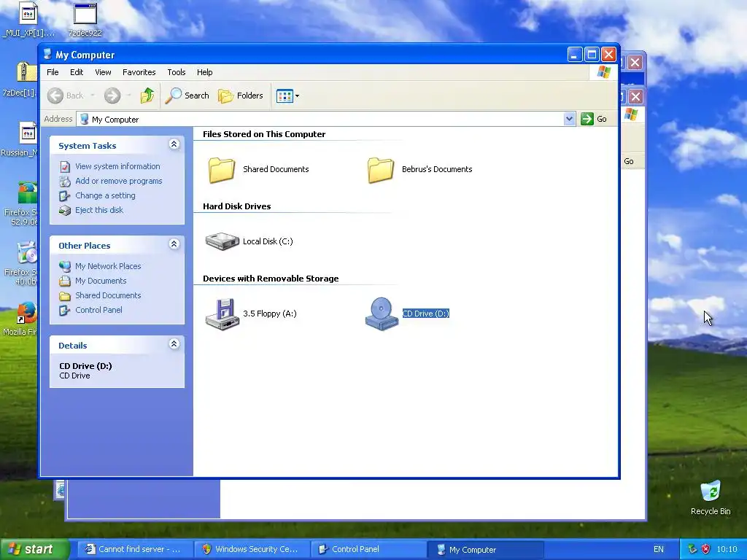Select the Recycle Bin desktop icon
Screen dimensions: 747x560
711,498
